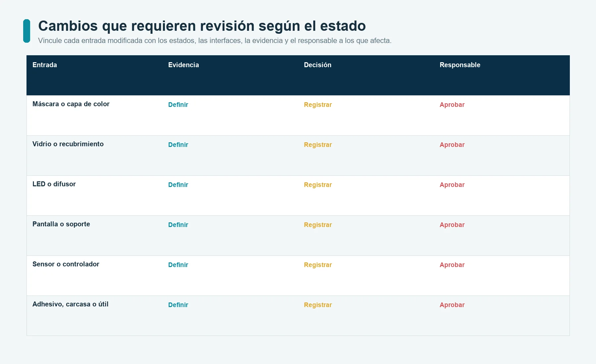The width and height of the screenshot is (596, 364).
Task: Select 'Adhesivo, carcasa o útil' entry
Action: [x=71, y=304]
